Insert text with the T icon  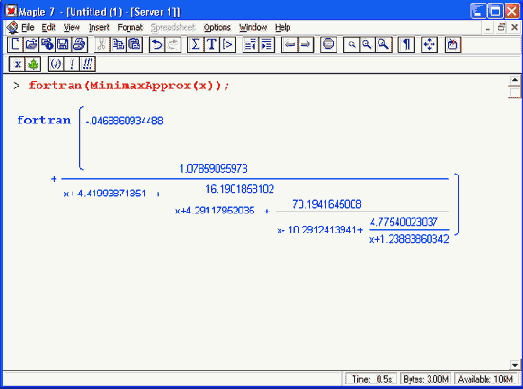tap(211, 44)
